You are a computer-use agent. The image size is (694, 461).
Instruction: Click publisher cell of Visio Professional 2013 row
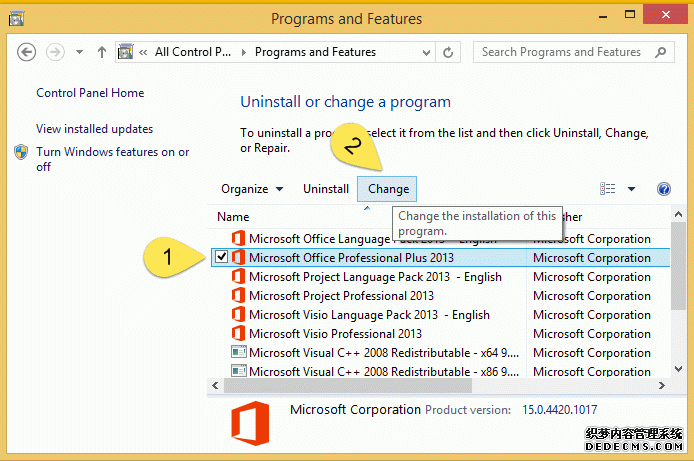[592, 334]
